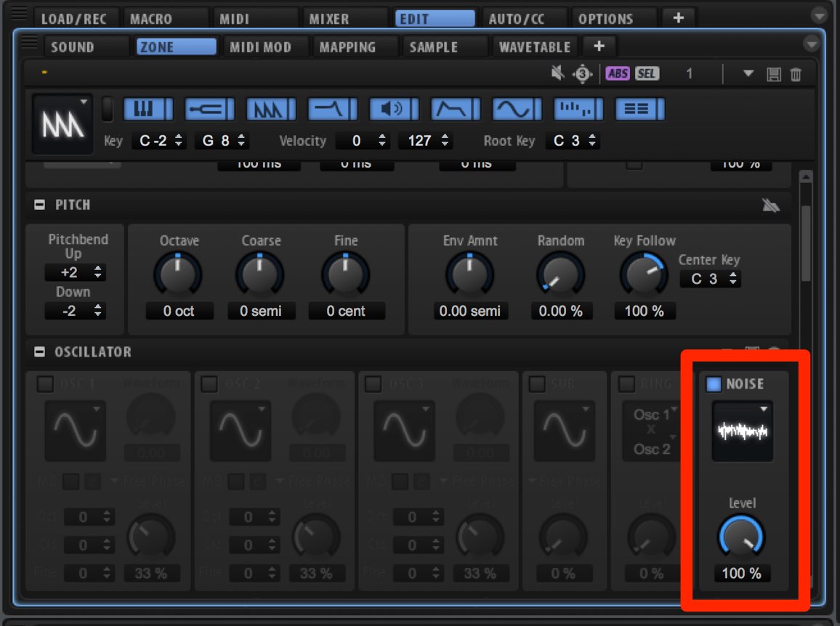840x626 pixels.
Task: Open the MAPPING sub-tab
Action: point(355,46)
